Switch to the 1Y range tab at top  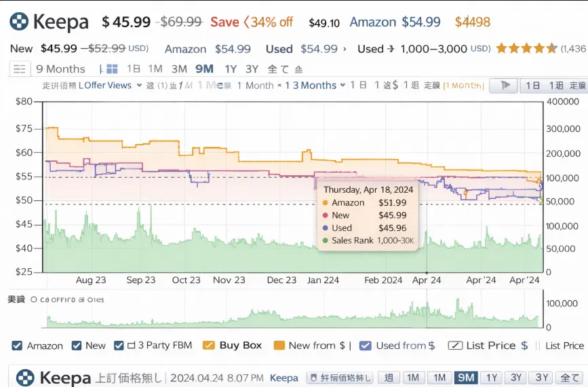tap(231, 69)
